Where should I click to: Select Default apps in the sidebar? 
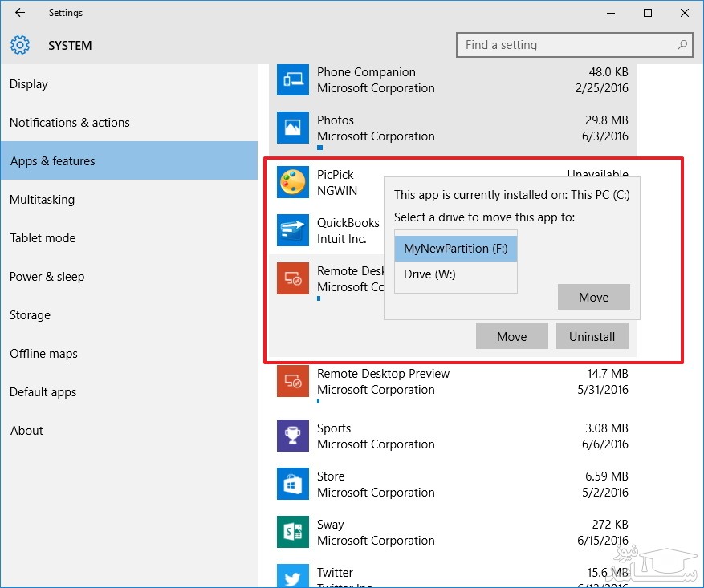43,392
